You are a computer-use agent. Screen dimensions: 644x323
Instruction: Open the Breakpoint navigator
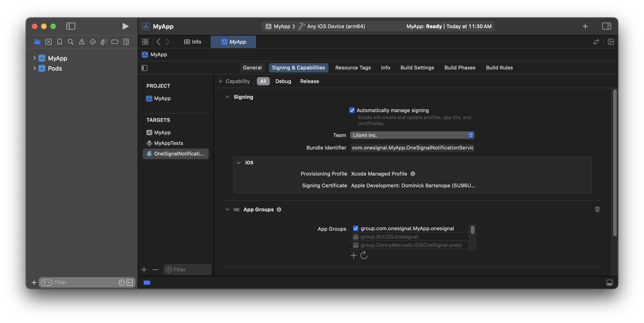(x=115, y=42)
